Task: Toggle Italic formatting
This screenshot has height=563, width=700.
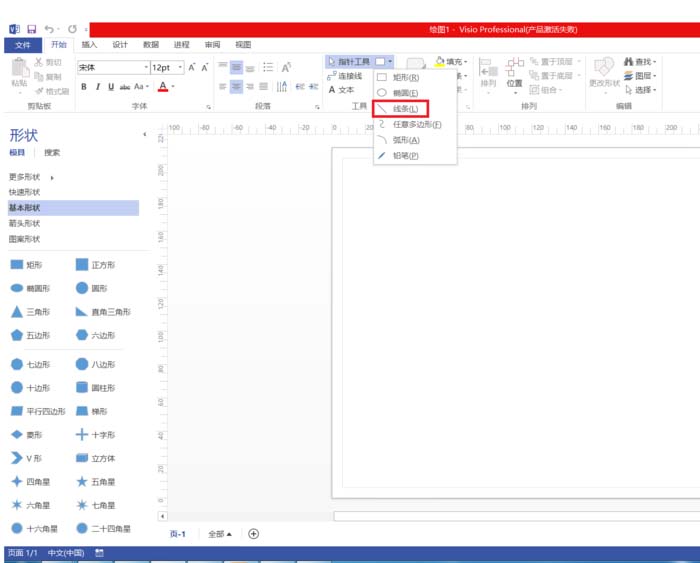Action: pyautogui.click(x=98, y=87)
